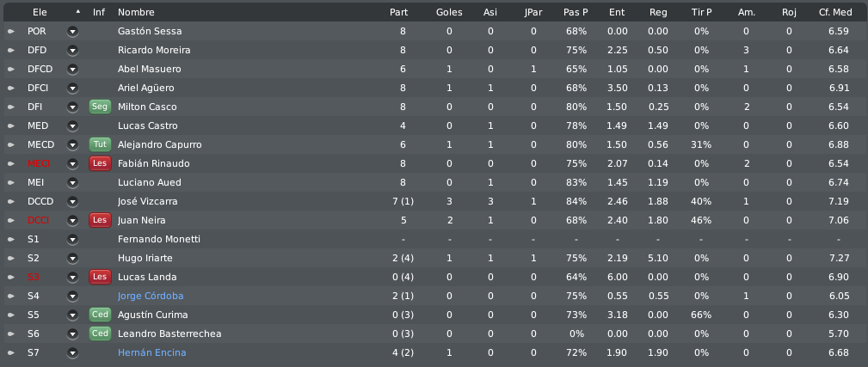
Task: Click the Ced badge for Leandro Basterrechea
Action: [100, 333]
